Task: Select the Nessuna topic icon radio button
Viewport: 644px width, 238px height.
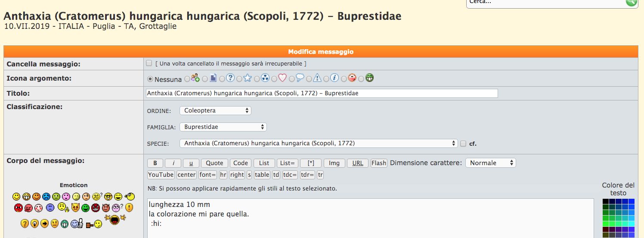Action: click(150, 79)
